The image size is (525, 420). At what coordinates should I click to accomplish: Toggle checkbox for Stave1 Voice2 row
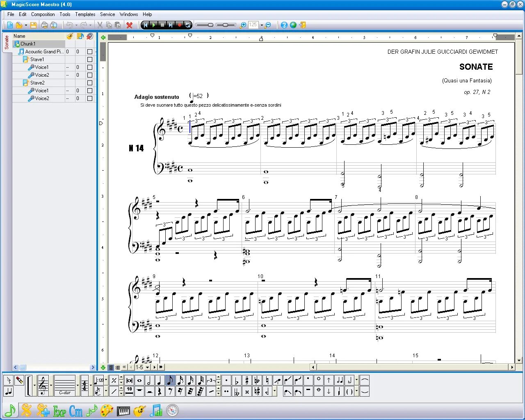(90, 75)
